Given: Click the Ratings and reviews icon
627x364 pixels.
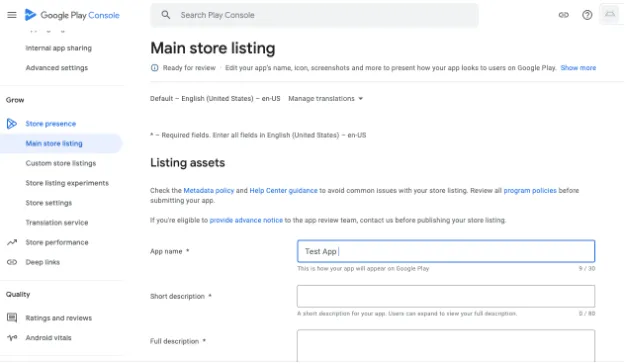Looking at the screenshot, I should (x=12, y=318).
